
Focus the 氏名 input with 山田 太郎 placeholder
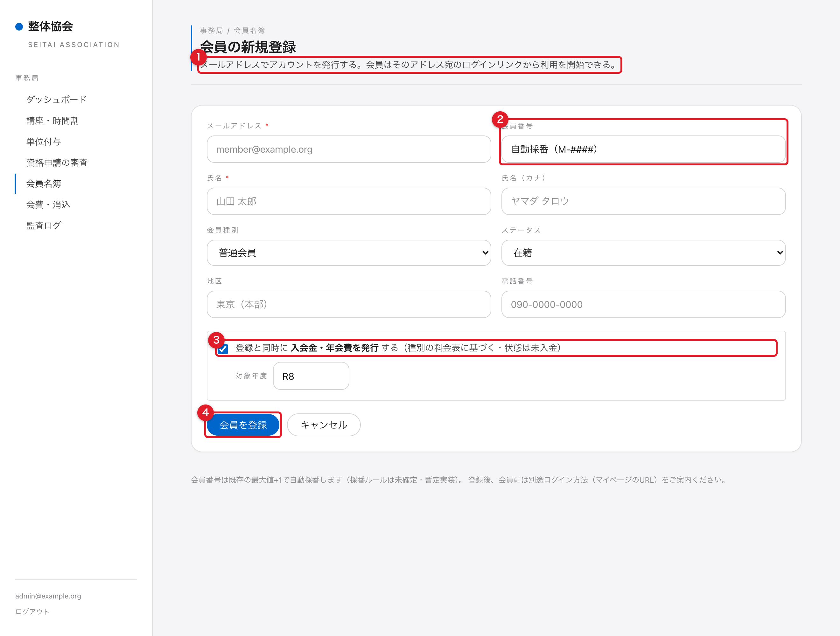tap(349, 201)
